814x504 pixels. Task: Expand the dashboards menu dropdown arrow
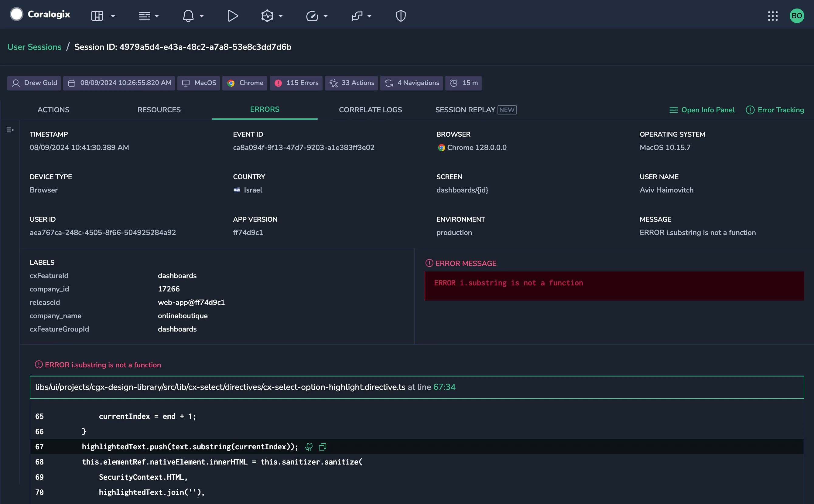113,16
